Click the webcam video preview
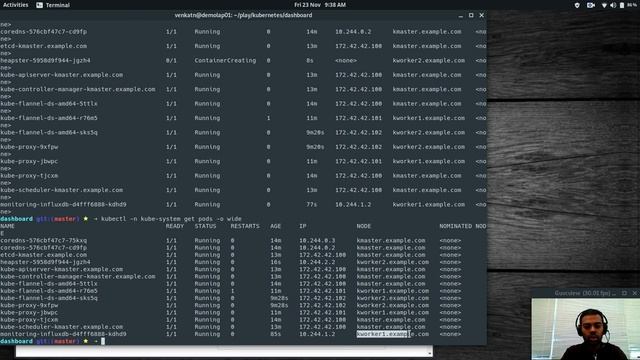The image size is (640, 360). pos(585,329)
